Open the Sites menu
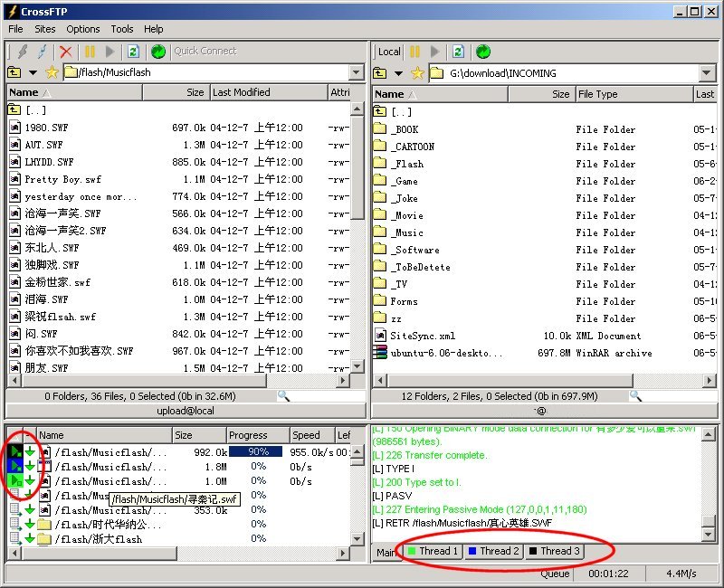The width and height of the screenshot is (724, 588). (44, 29)
